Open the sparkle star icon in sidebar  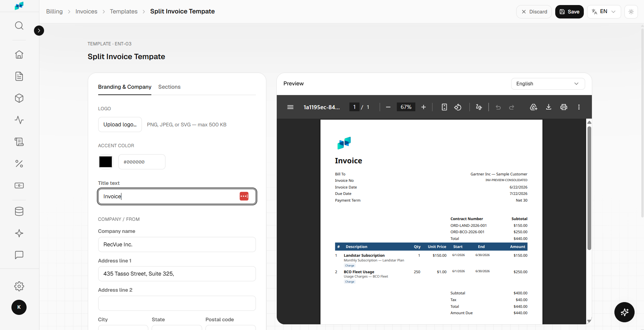click(19, 233)
